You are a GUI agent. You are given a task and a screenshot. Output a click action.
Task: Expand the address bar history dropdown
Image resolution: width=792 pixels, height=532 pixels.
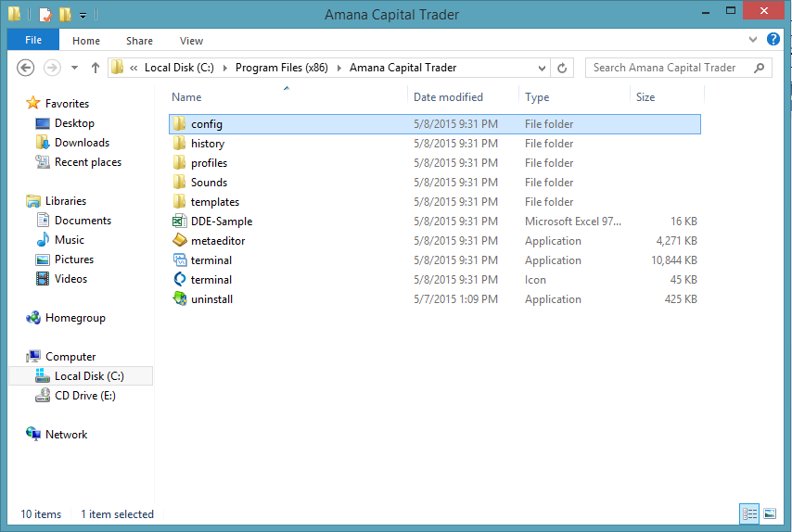click(x=543, y=68)
